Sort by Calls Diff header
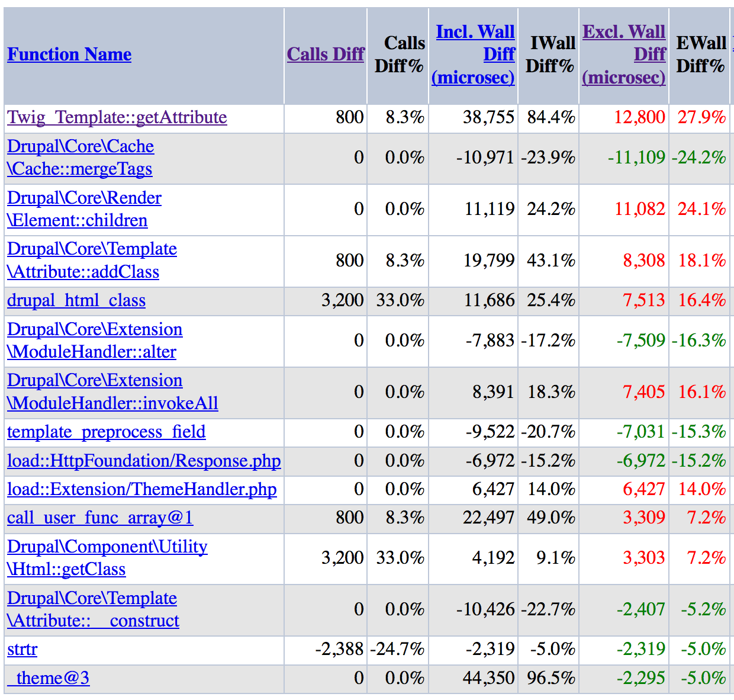734x700 pixels. (x=325, y=54)
